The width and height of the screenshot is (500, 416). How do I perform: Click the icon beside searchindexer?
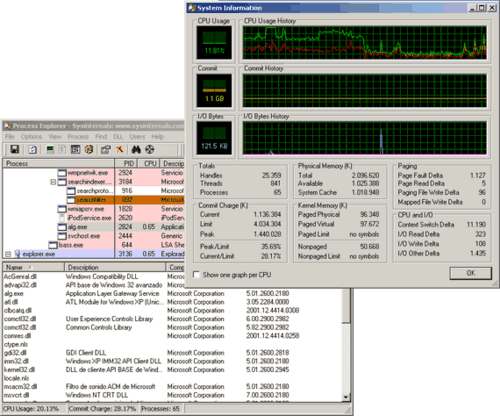coord(62,182)
